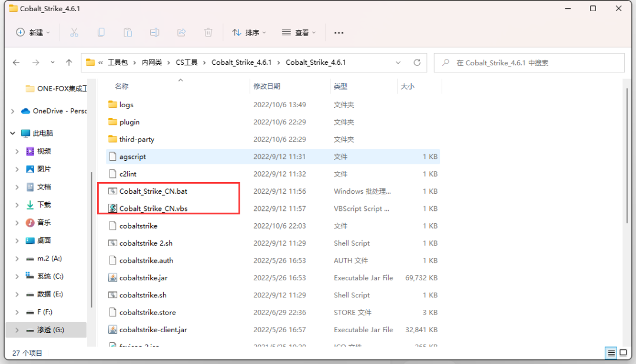636x364 pixels.
Task: Select 图片 in the navigation pane
Action: click(38, 169)
